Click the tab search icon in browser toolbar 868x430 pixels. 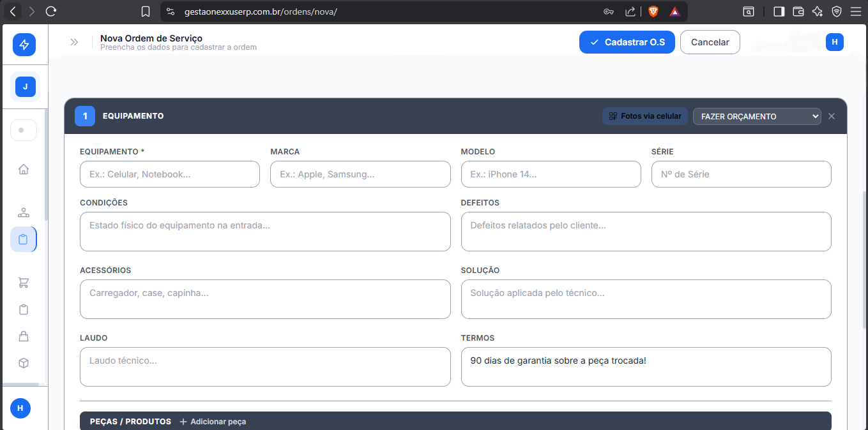tap(748, 11)
